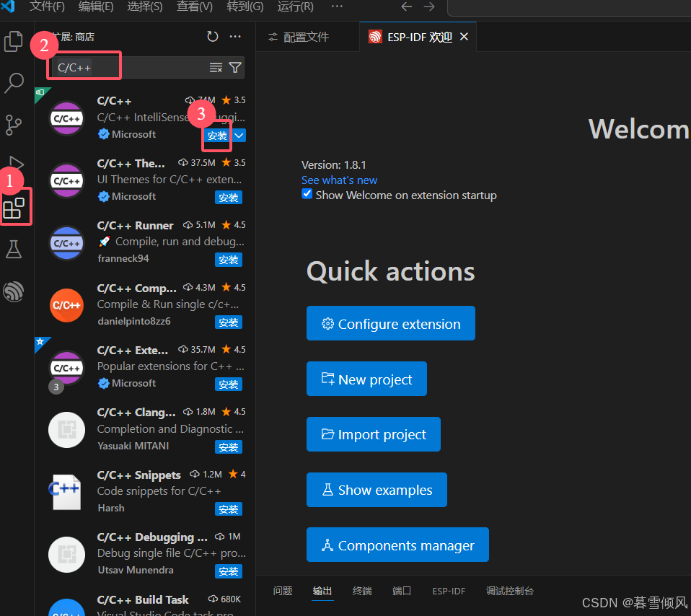
Task: Go back with navigation arrow
Action: pos(407,6)
